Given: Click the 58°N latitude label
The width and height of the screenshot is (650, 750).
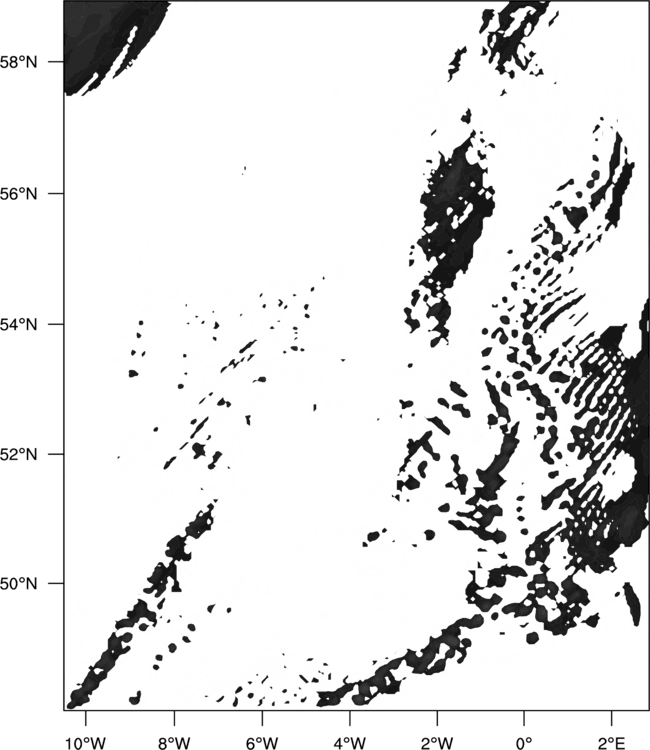Looking at the screenshot, I should coord(19,62).
